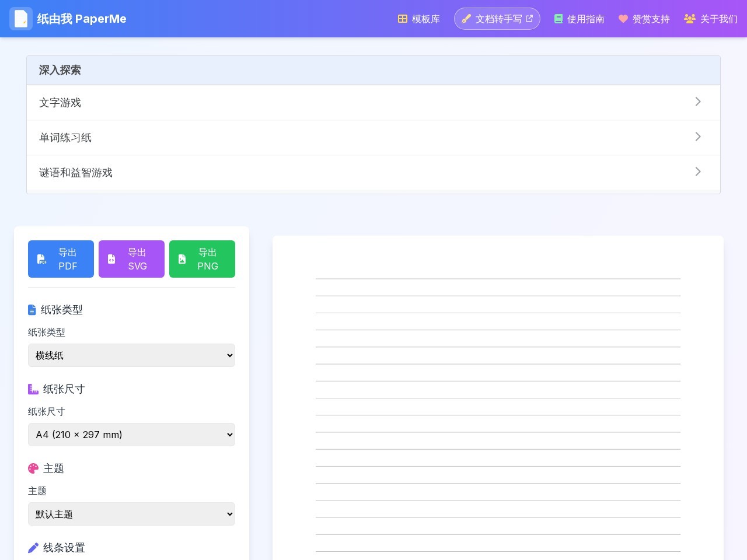Open the A4 (210 × 297 mm) size dropdown
The image size is (747, 560).
click(x=131, y=435)
